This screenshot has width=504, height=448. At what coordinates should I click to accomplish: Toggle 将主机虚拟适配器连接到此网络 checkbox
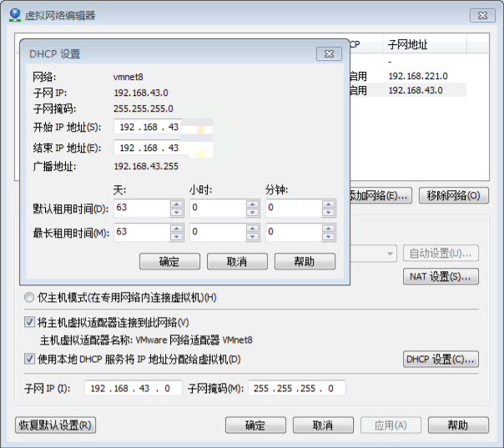click(x=30, y=322)
